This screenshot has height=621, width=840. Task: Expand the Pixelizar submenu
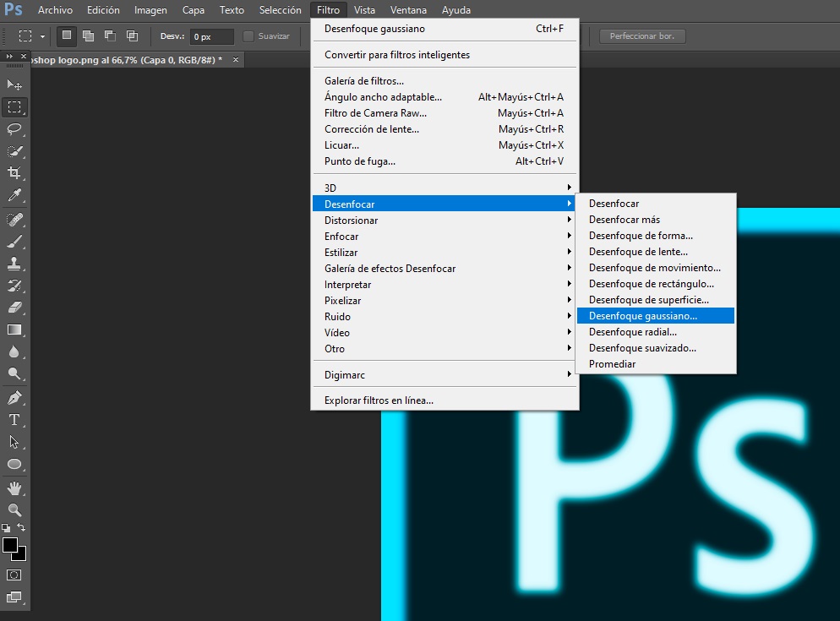click(x=444, y=300)
